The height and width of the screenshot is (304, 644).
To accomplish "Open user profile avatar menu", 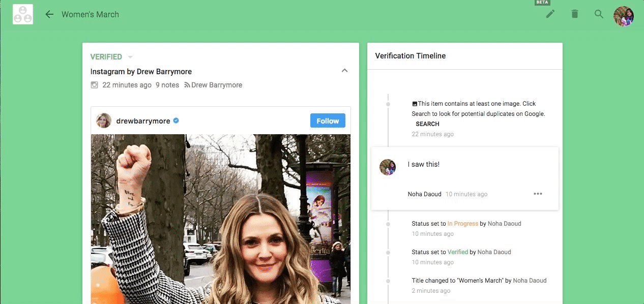I will (624, 16).
